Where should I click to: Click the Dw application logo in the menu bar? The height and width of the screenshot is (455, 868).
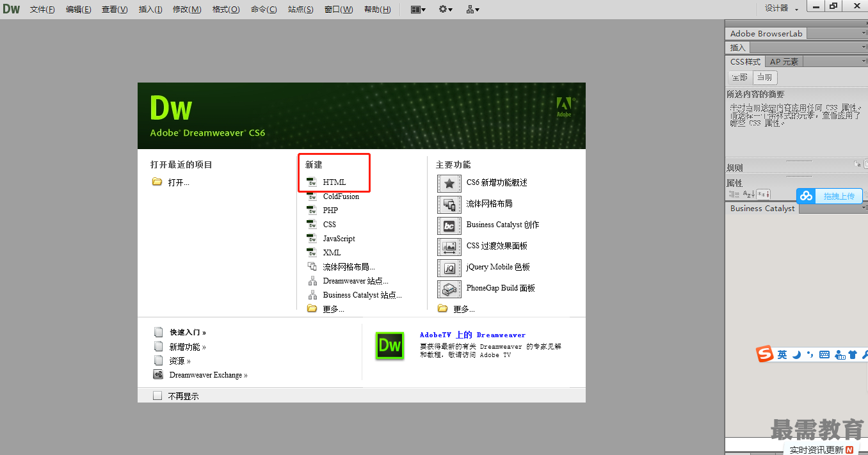(12, 9)
